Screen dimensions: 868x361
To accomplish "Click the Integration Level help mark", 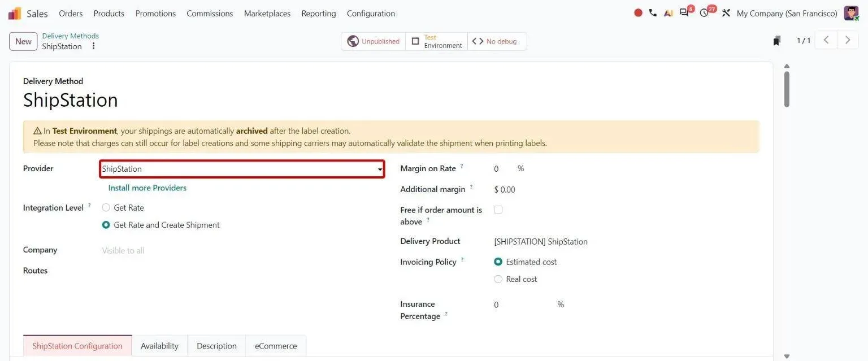I will [89, 206].
